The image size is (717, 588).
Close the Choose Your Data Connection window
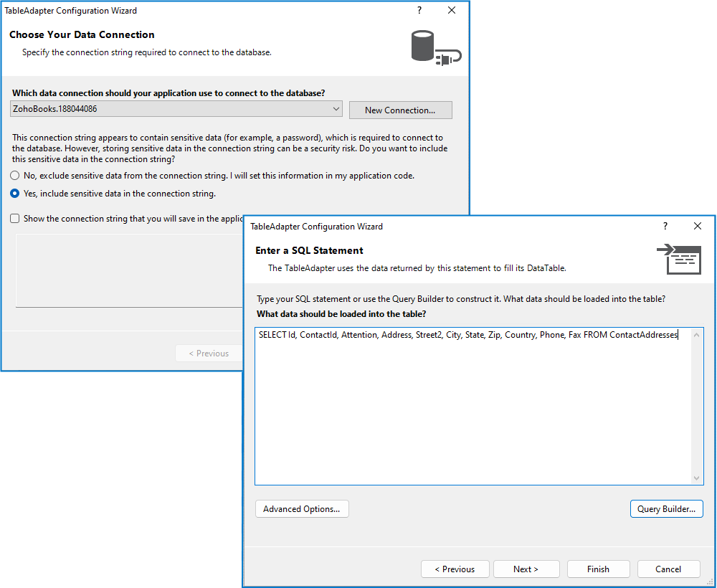[x=452, y=11]
